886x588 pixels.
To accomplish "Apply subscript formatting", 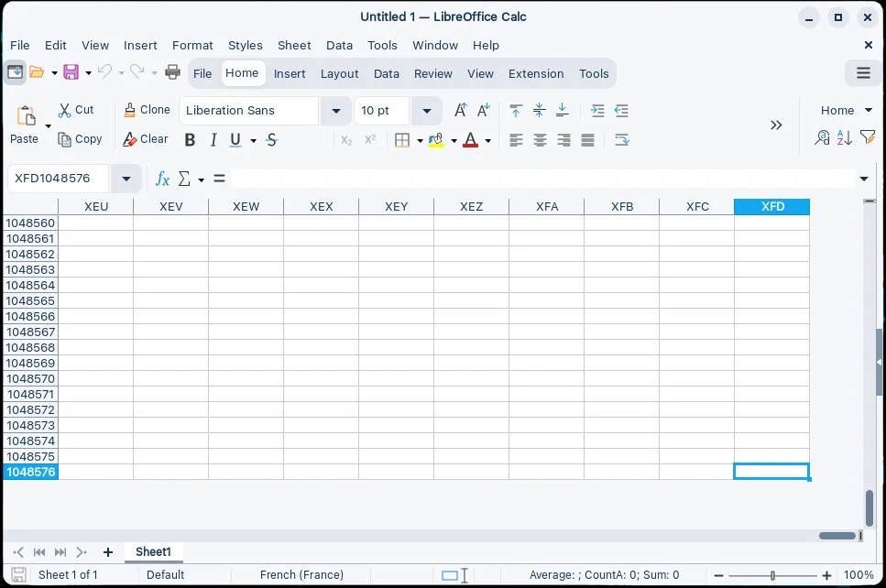I will tap(345, 139).
